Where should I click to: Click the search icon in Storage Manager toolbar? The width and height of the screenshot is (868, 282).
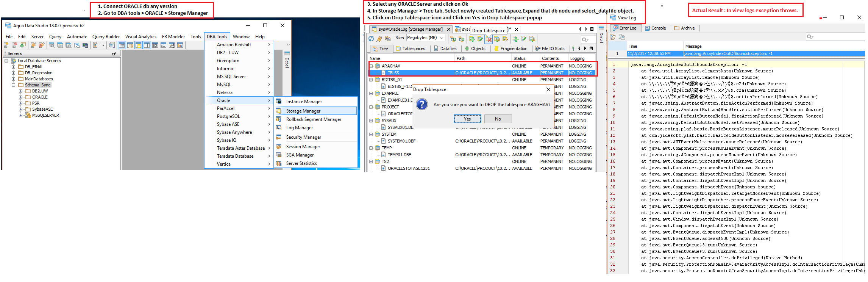point(585,39)
